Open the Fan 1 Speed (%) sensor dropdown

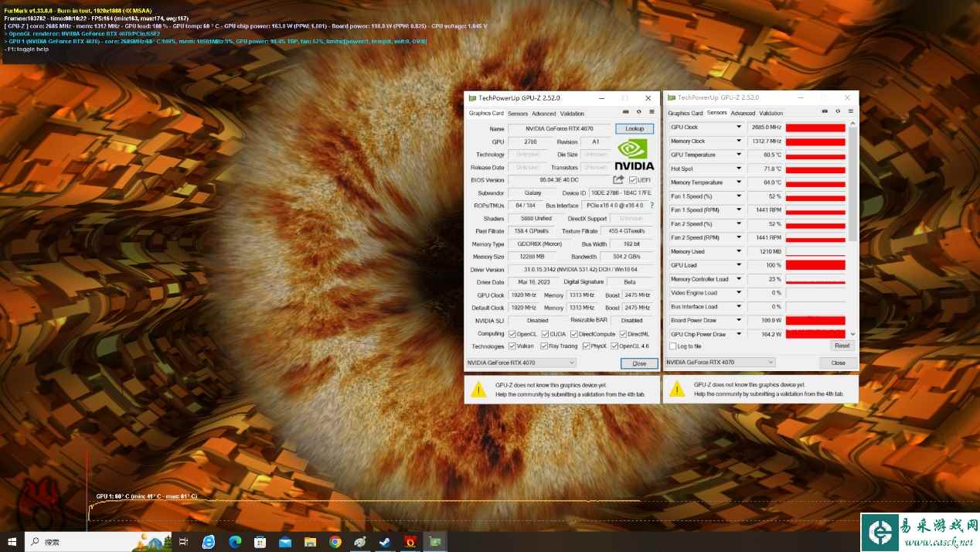(739, 196)
